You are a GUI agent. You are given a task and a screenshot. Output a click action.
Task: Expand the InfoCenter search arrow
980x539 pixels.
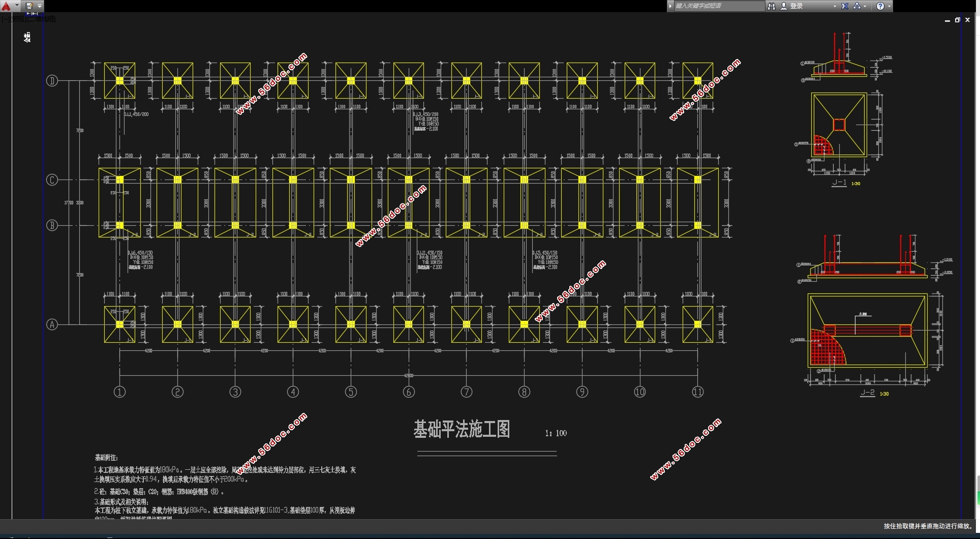tap(670, 6)
